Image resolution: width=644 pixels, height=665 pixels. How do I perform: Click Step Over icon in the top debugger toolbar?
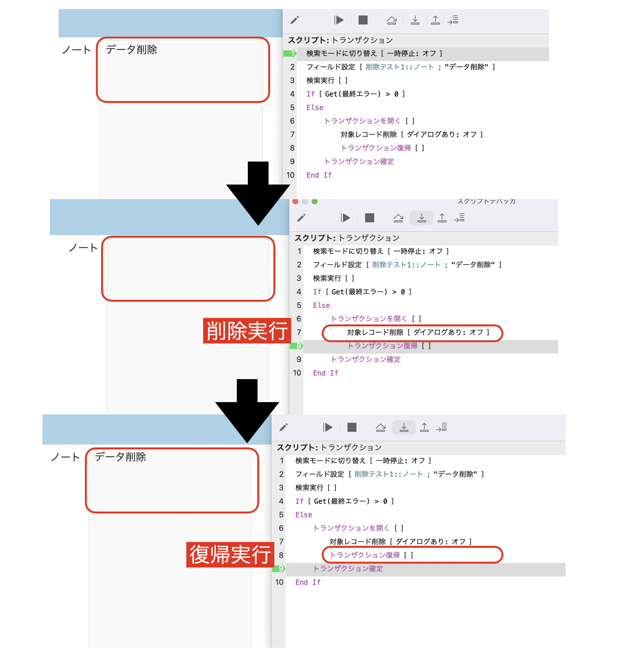click(x=391, y=20)
